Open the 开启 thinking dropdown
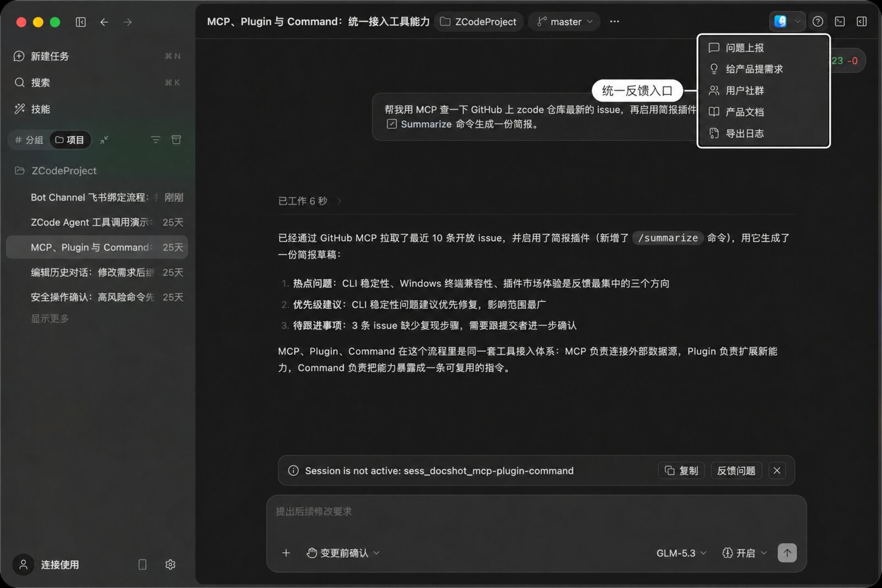This screenshot has height=588, width=882. pyautogui.click(x=745, y=553)
